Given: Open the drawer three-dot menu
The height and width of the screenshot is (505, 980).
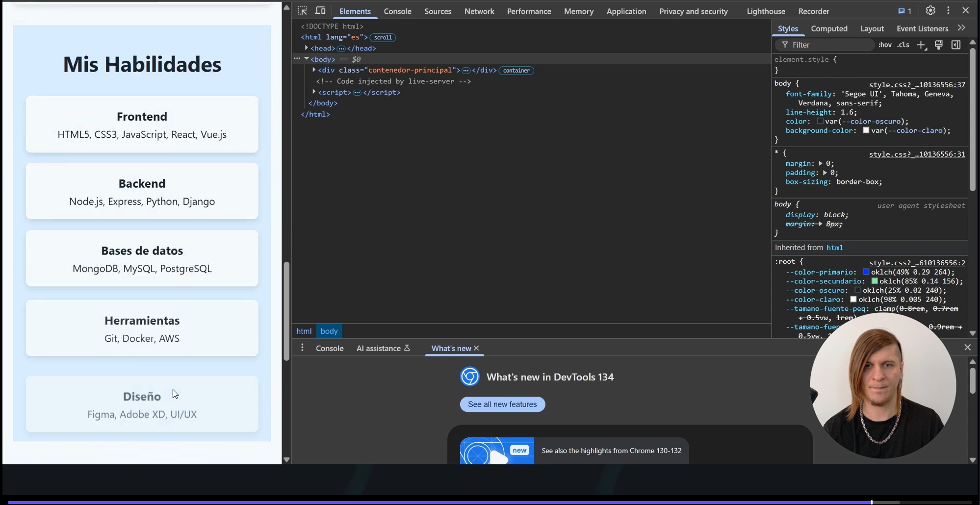Looking at the screenshot, I should click(302, 348).
